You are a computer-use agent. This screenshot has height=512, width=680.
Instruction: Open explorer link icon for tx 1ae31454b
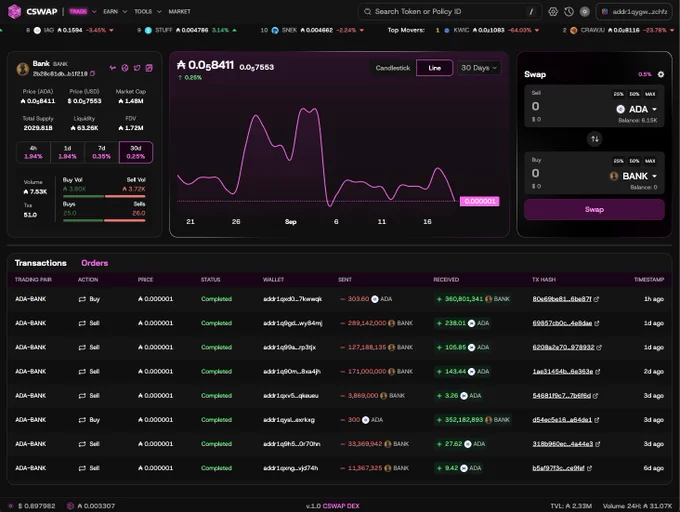coord(598,372)
